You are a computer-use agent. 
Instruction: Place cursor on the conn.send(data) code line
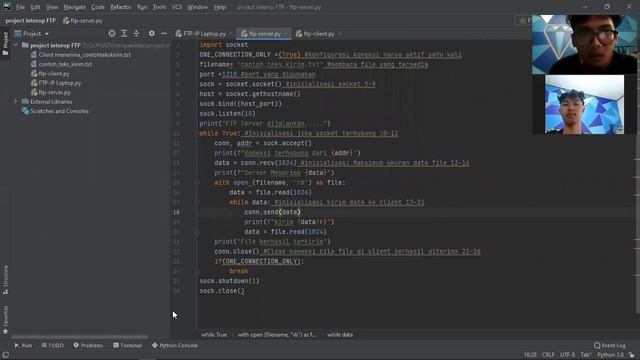[x=272, y=212]
